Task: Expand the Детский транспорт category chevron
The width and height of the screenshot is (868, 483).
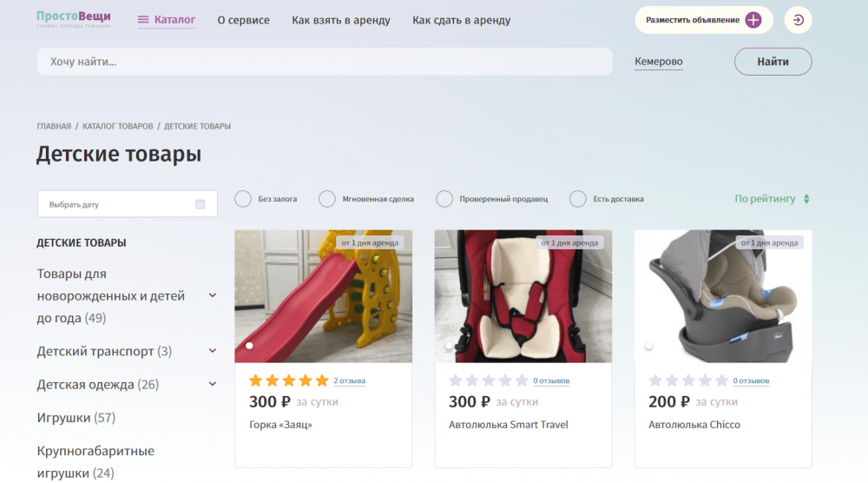Action: click(213, 351)
